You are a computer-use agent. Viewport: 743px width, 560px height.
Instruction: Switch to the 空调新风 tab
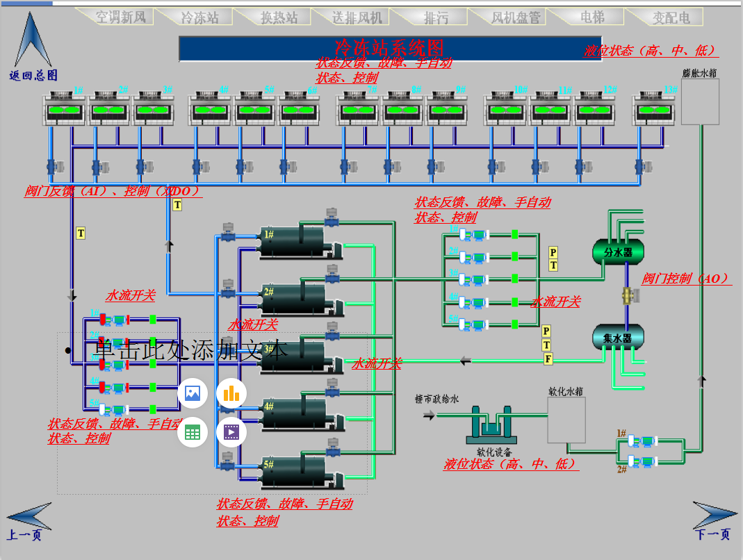pyautogui.click(x=119, y=17)
